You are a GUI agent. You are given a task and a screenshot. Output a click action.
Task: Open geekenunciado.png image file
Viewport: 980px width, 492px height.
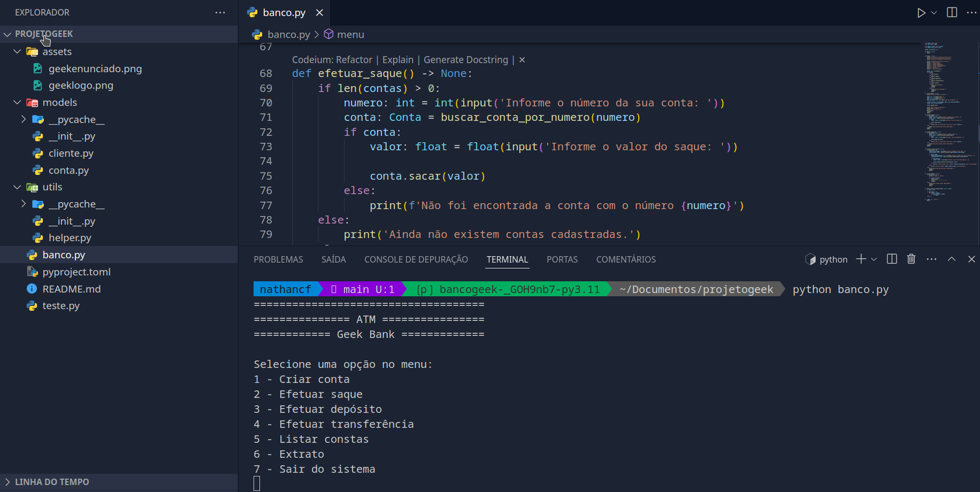[119, 68]
